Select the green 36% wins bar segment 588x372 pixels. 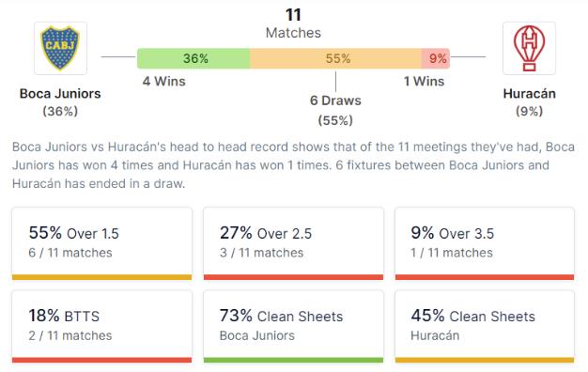(193, 58)
